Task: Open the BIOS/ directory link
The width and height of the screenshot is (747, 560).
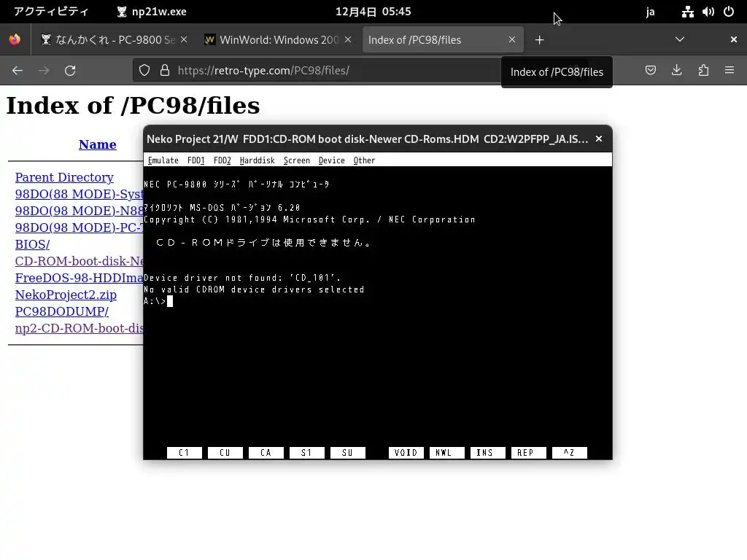Action: [32, 244]
